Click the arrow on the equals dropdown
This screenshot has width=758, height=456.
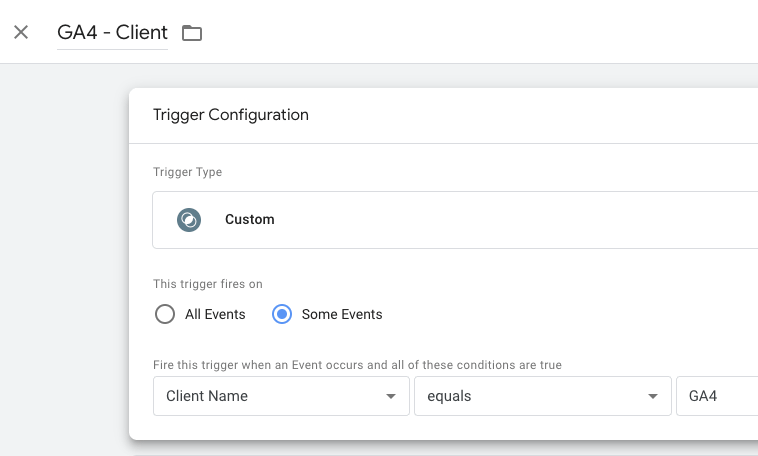653,397
